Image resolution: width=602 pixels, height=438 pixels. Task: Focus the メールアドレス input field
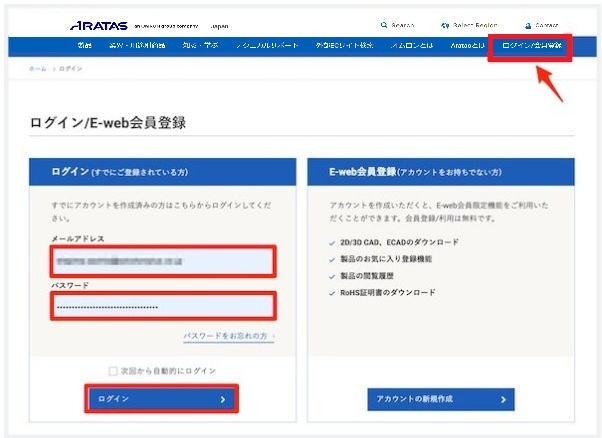point(163,261)
